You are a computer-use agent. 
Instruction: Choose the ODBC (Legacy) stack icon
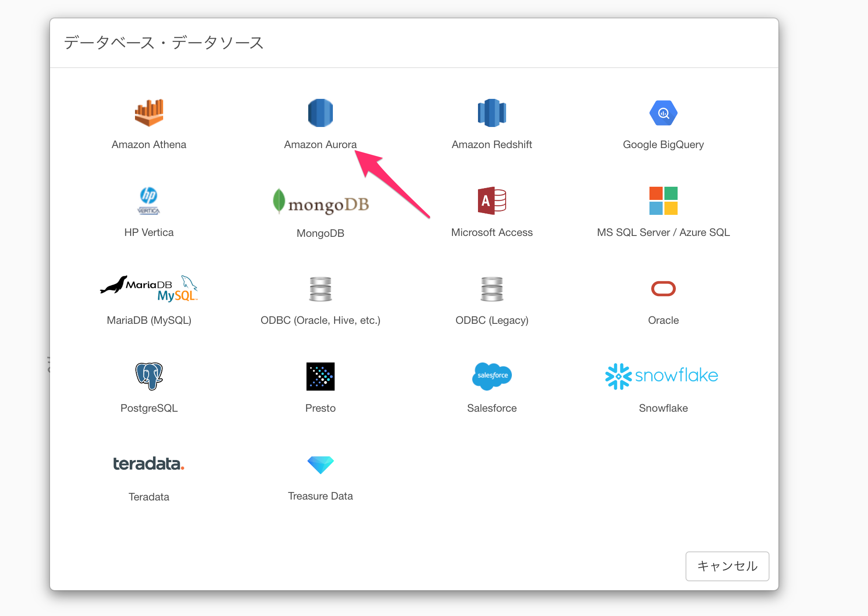492,289
